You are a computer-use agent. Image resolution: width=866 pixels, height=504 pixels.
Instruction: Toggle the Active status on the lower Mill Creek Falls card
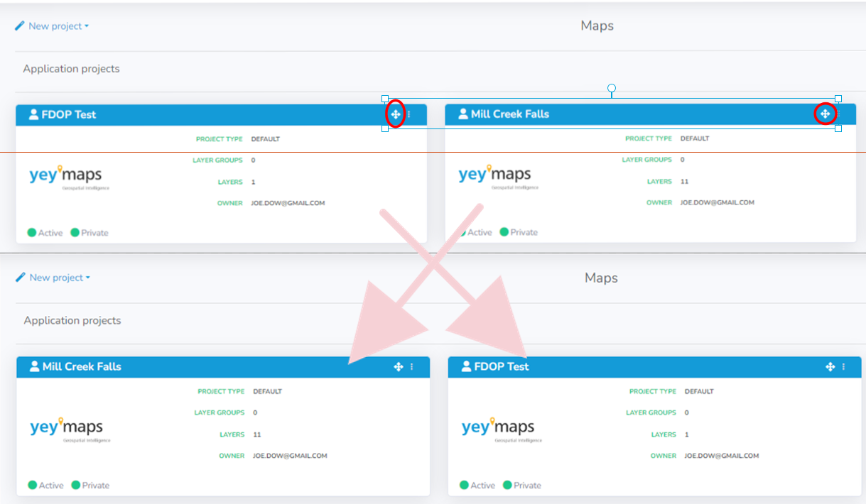click(x=45, y=485)
